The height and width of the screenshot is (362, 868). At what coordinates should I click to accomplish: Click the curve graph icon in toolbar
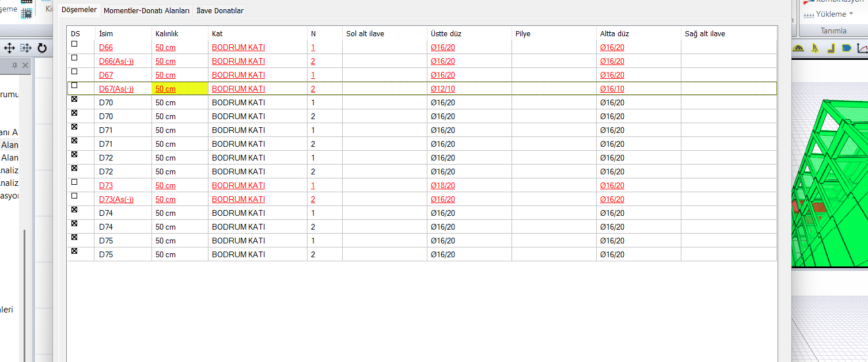point(862,48)
